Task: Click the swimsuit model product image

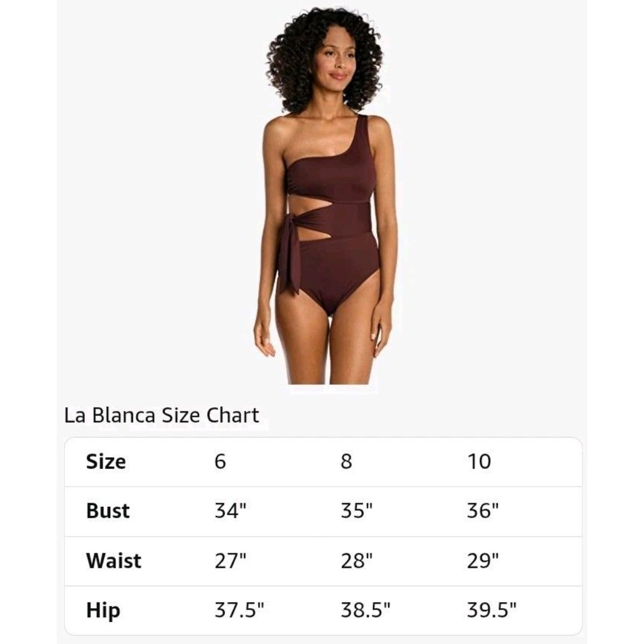Action: click(x=326, y=196)
